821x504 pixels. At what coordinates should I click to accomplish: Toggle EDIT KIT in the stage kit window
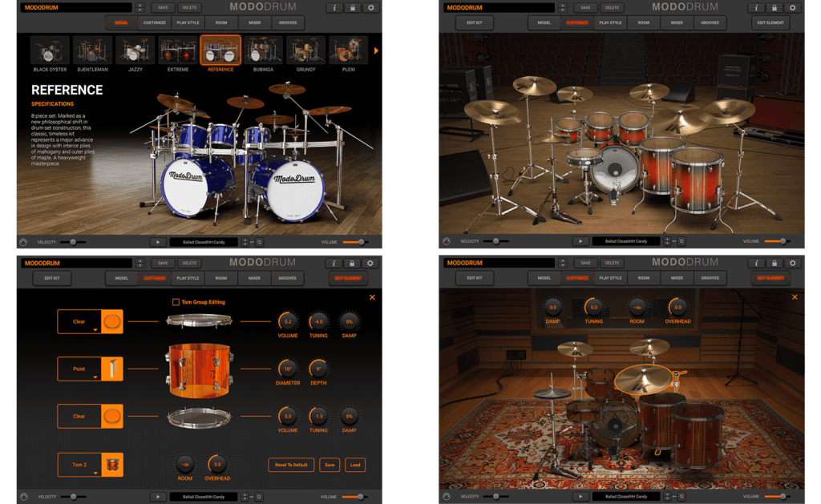tap(475, 22)
